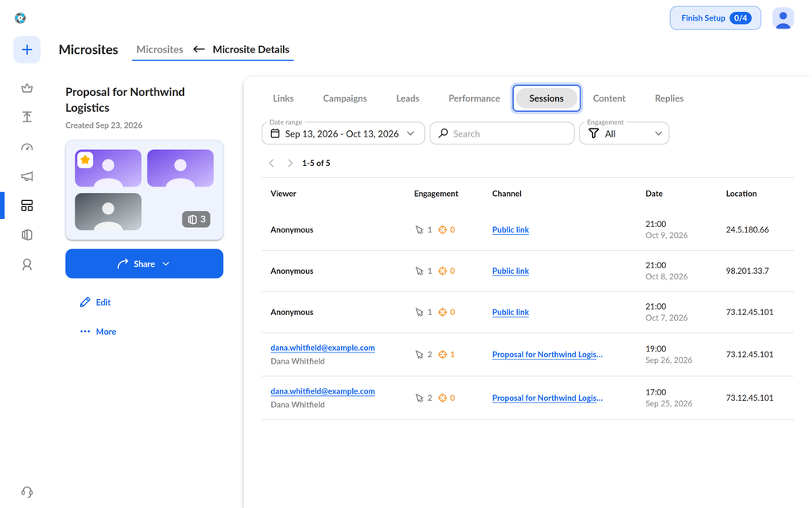
Task: Click the Finish Setup button
Action: (x=715, y=18)
